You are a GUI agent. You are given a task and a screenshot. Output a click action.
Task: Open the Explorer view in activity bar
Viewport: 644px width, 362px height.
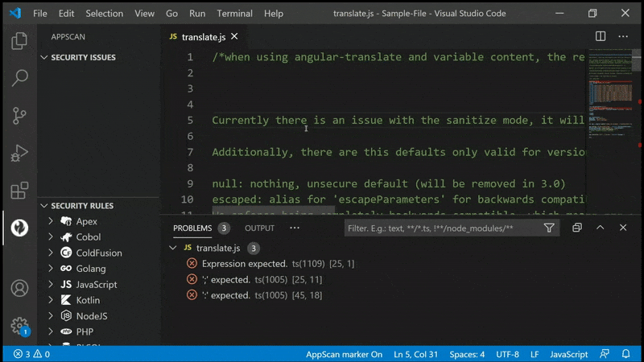[x=19, y=42]
